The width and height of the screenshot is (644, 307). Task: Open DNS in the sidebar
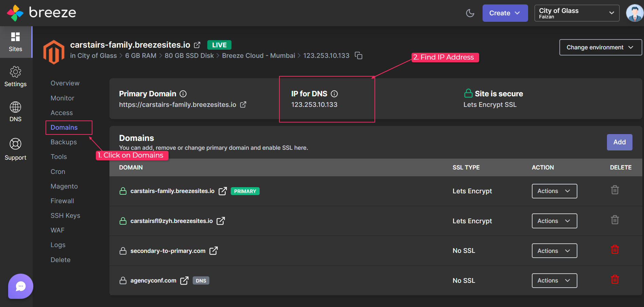tap(16, 112)
